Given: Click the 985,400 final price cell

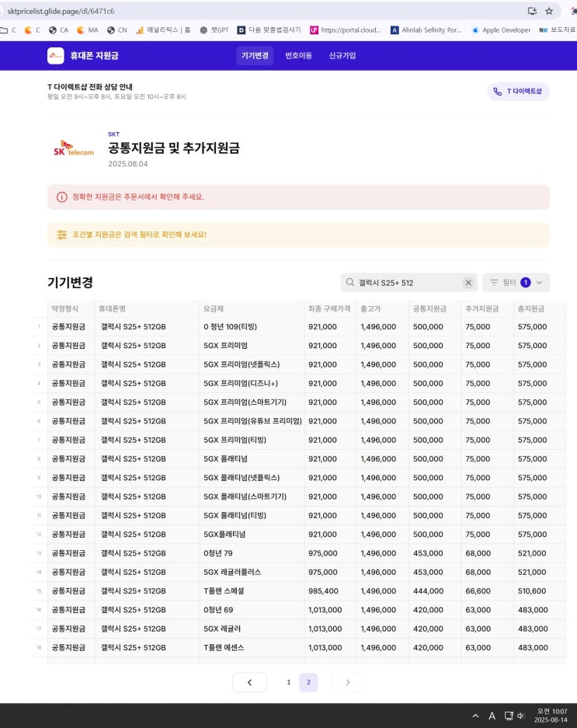Looking at the screenshot, I should (x=330, y=591).
